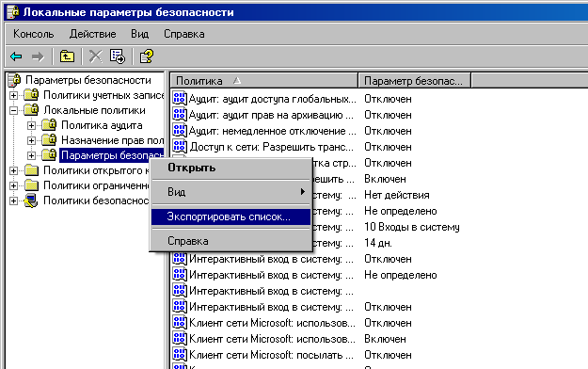Expand Политика аудита tree node
This screenshot has height=369, width=588.
(x=31, y=125)
